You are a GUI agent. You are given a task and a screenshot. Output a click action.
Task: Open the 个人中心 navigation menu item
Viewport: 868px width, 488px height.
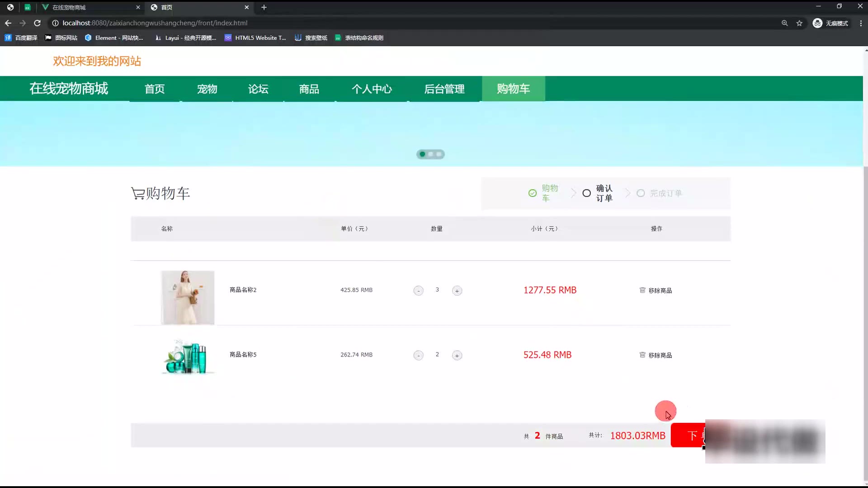(372, 89)
